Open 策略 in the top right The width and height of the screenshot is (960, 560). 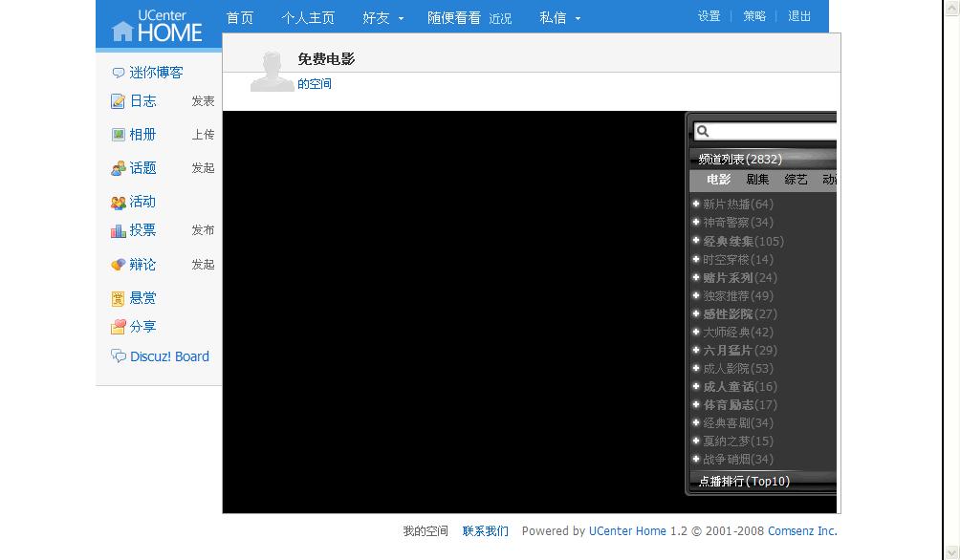pos(754,16)
